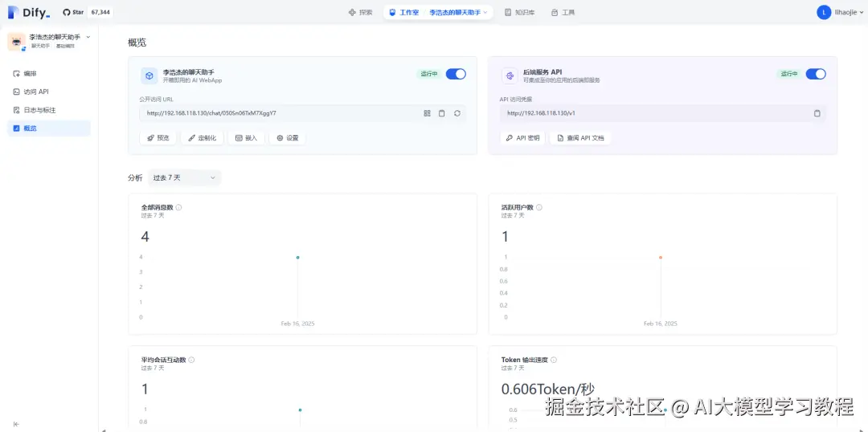Disable the 后端服务 API switch

click(816, 74)
